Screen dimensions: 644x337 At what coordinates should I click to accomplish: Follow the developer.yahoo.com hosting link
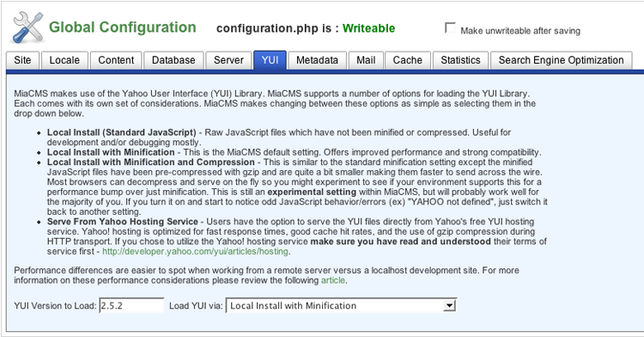coord(195,251)
